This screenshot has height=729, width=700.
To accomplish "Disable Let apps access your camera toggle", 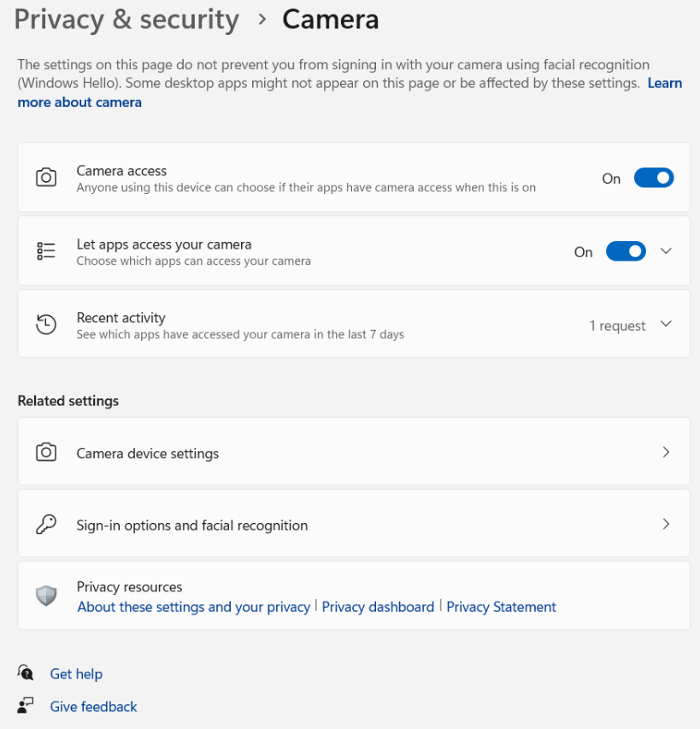I will point(626,251).
